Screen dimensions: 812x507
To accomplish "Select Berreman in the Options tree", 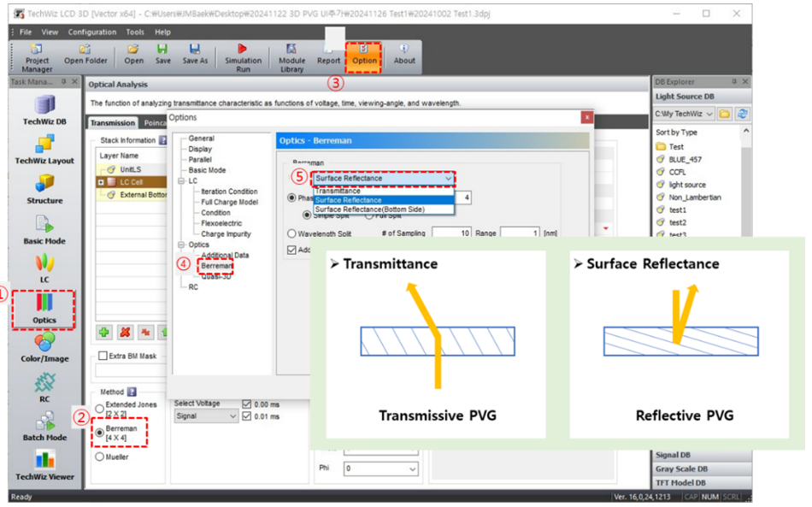I will click(x=215, y=266).
